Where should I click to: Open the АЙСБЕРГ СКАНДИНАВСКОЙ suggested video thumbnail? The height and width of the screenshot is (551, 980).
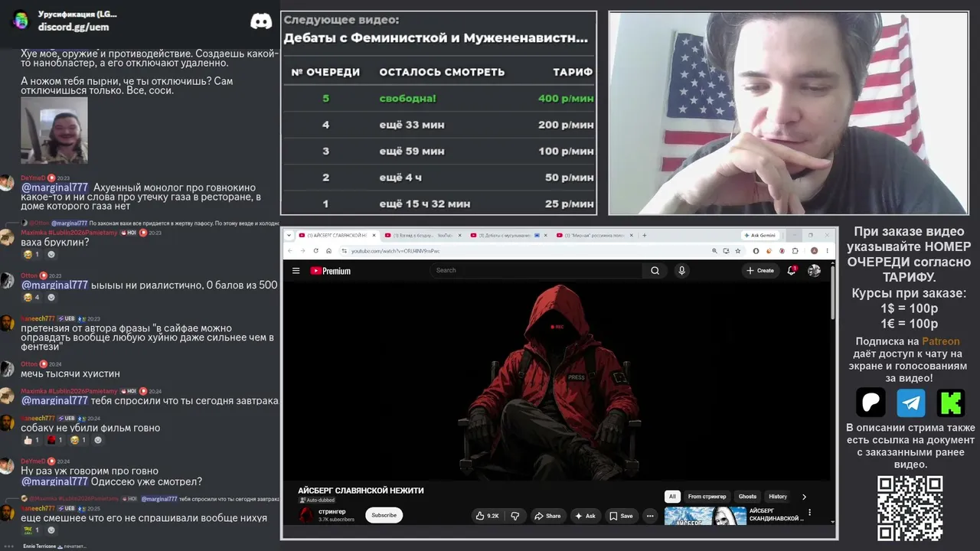pyautogui.click(x=705, y=516)
